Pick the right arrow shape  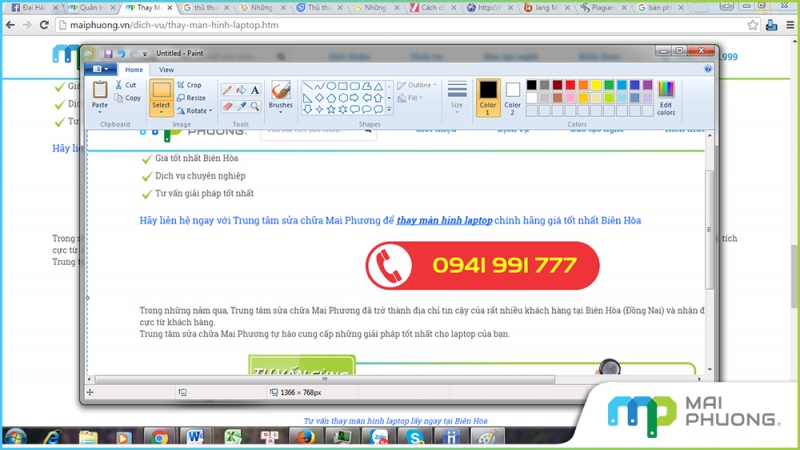(x=355, y=97)
